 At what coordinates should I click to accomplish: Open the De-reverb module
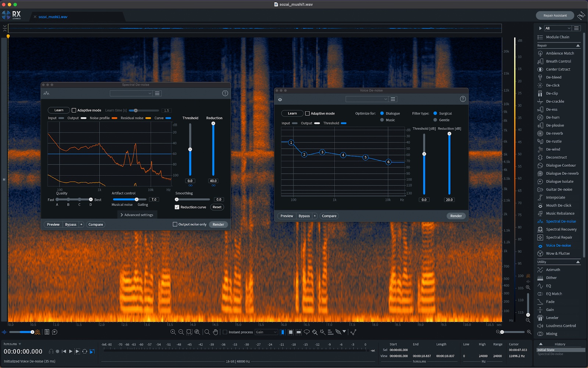(x=554, y=133)
